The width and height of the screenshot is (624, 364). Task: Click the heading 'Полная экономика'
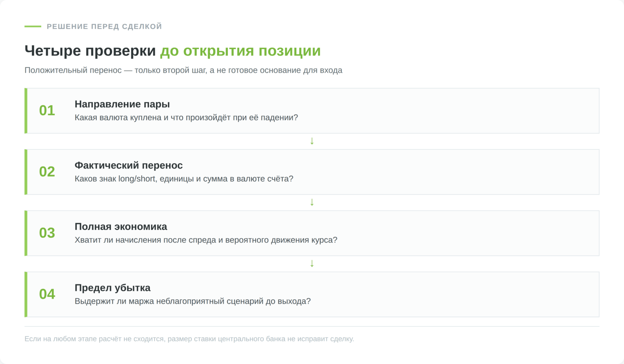point(121,226)
